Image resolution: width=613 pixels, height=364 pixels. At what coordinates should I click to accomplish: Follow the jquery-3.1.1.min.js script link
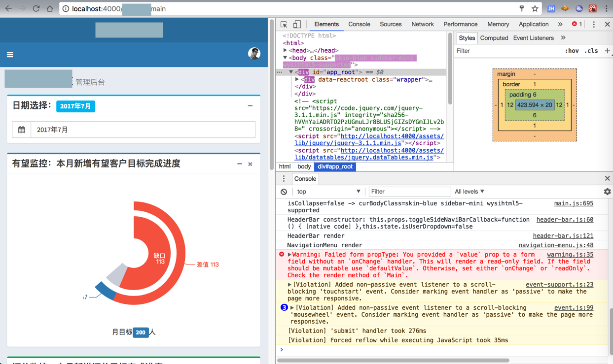369,139
